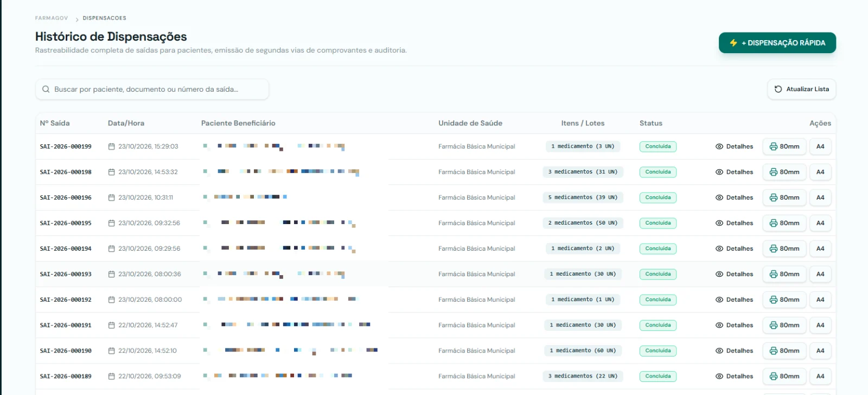Click the calendar icon beside 22/10/2026, 14:52:47
The image size is (868, 395).
pos(111,325)
